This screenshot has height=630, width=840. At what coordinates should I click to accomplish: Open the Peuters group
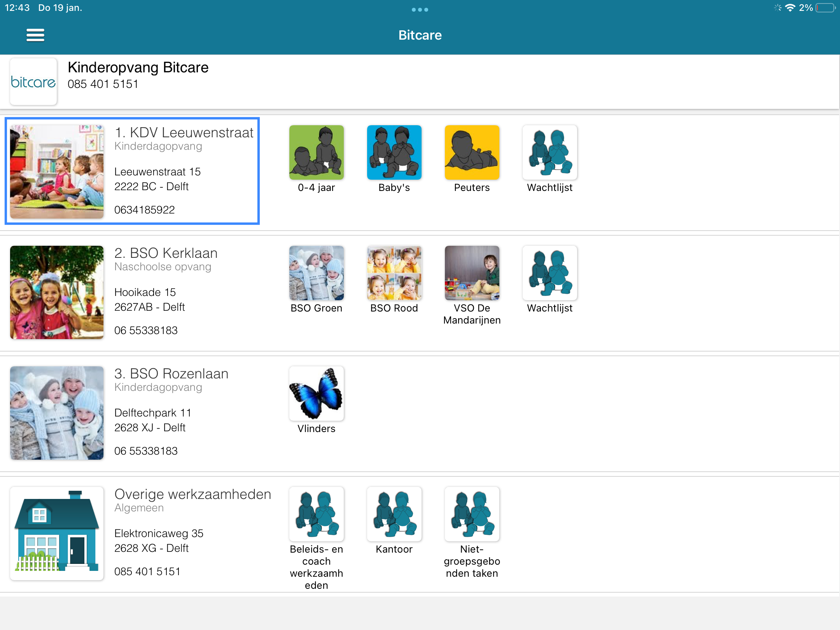[x=472, y=152]
